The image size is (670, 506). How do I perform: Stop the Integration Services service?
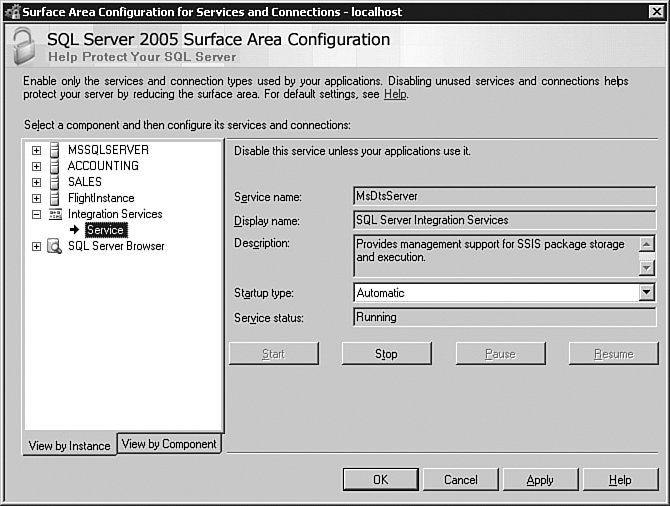coord(386,353)
